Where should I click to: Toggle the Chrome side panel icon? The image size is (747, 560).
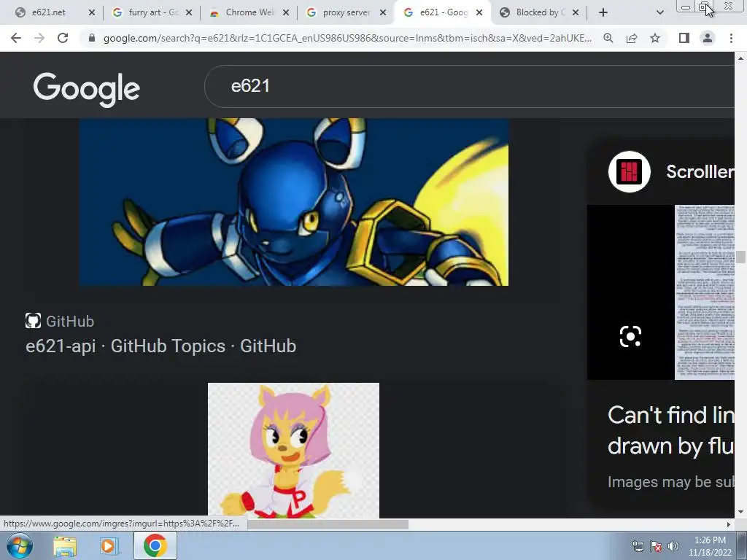click(684, 38)
